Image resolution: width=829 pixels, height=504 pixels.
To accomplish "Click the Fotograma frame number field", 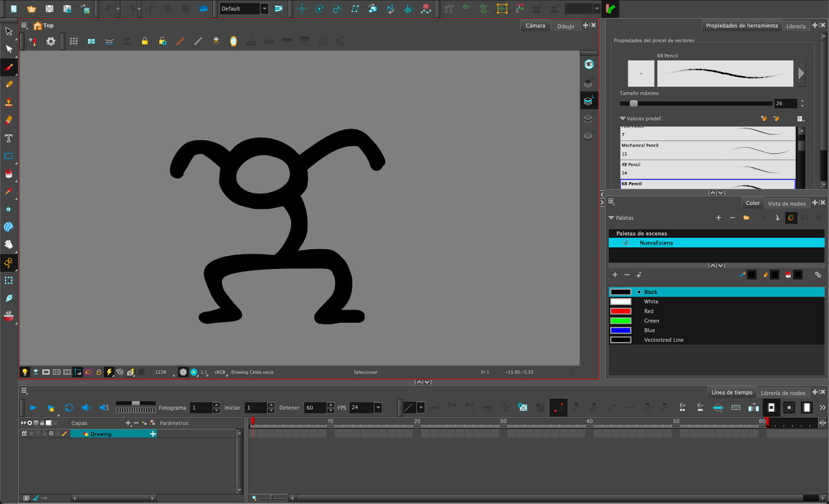I will coord(201,408).
